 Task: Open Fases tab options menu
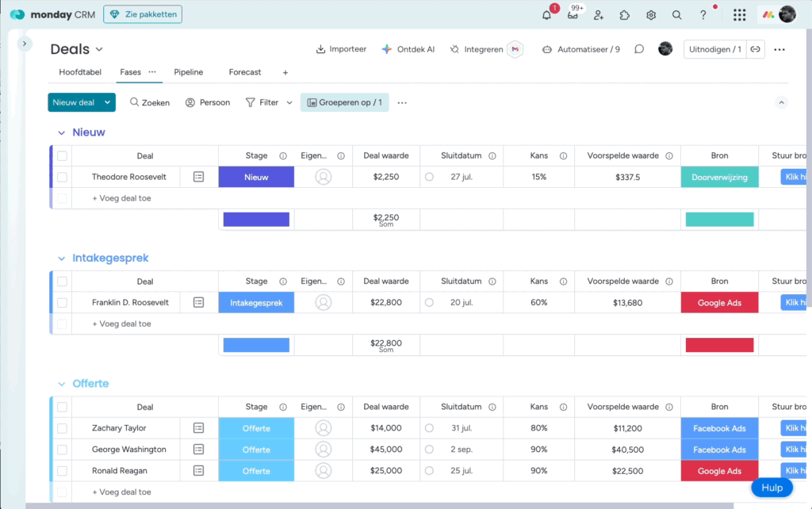(x=152, y=72)
